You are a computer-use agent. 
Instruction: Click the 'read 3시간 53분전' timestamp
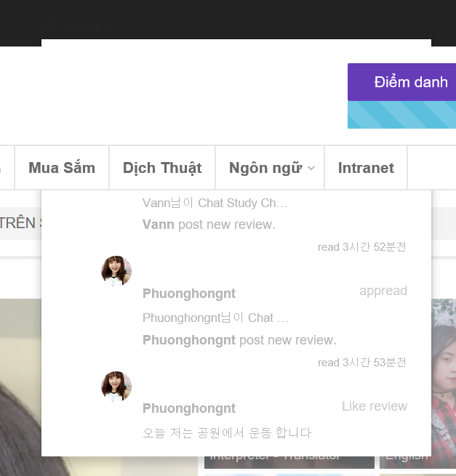point(361,363)
